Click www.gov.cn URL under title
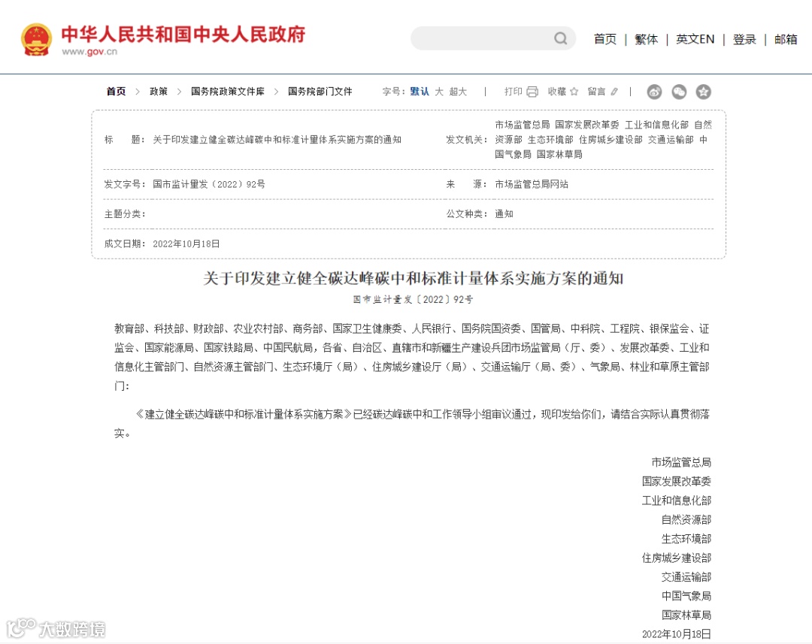This screenshot has width=812, height=644. point(89,52)
